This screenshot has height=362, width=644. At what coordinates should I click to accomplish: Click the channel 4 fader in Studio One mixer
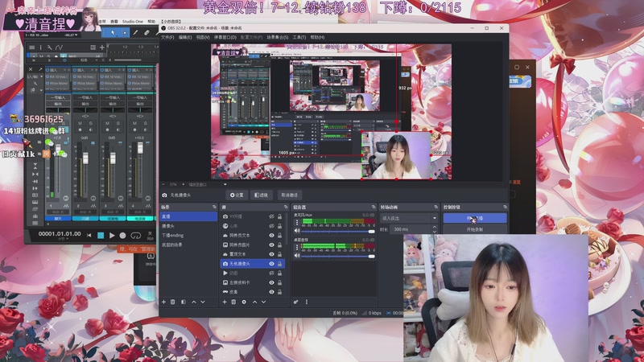point(140,147)
